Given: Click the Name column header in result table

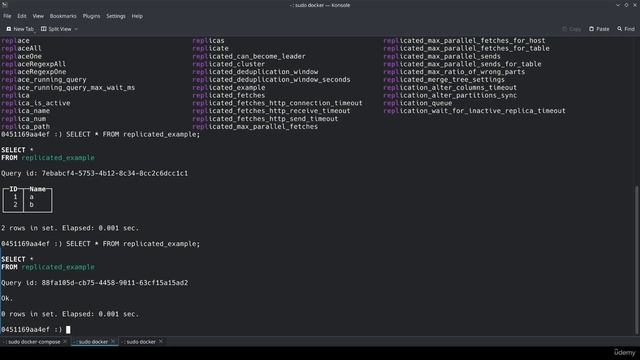Looking at the screenshot, I should coord(37,189).
